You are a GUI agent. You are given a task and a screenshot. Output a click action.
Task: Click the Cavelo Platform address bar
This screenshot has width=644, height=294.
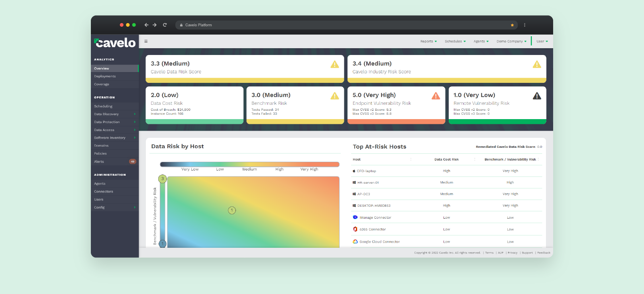coord(346,25)
